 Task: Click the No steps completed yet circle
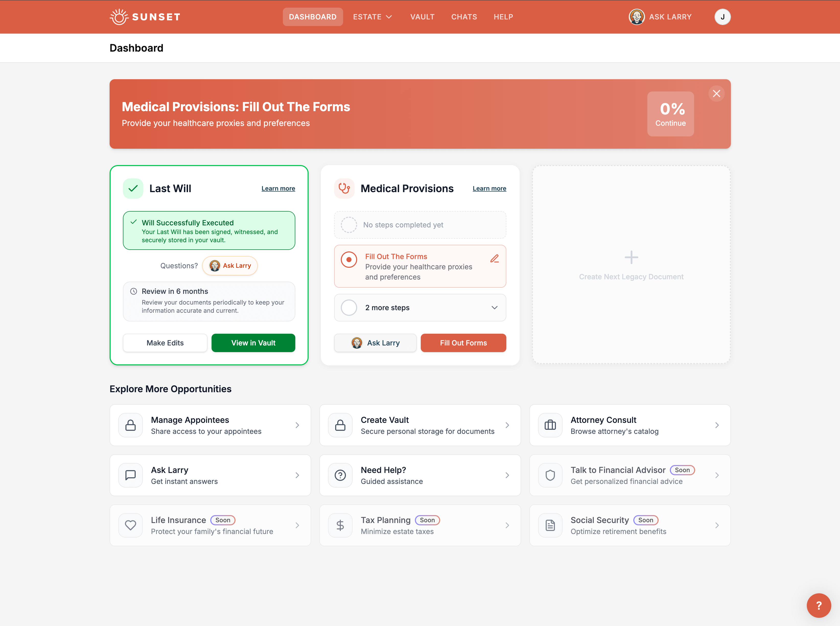point(348,225)
